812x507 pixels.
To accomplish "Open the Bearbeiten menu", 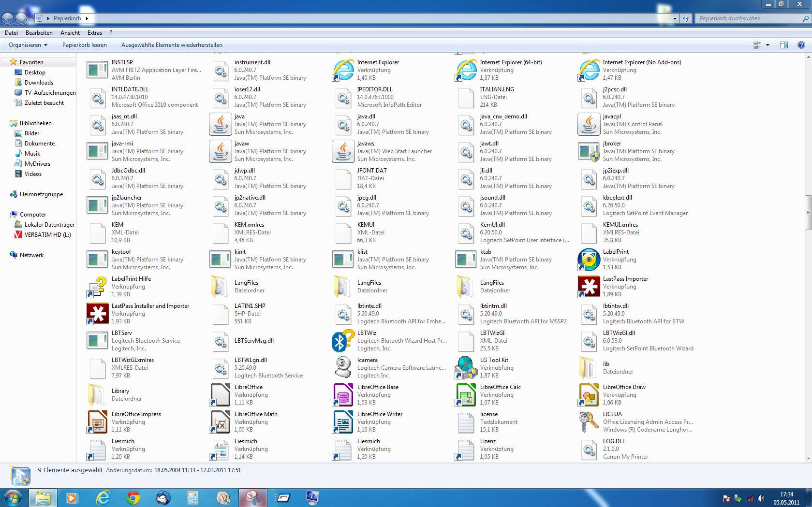I will click(x=39, y=33).
